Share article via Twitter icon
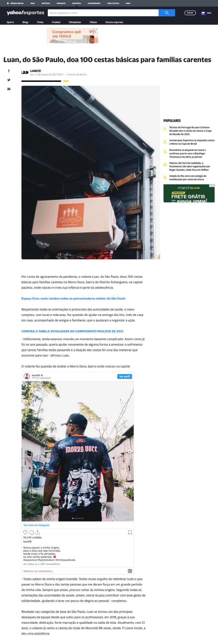Screen dimensions: 218x644 [x=9, y=80]
